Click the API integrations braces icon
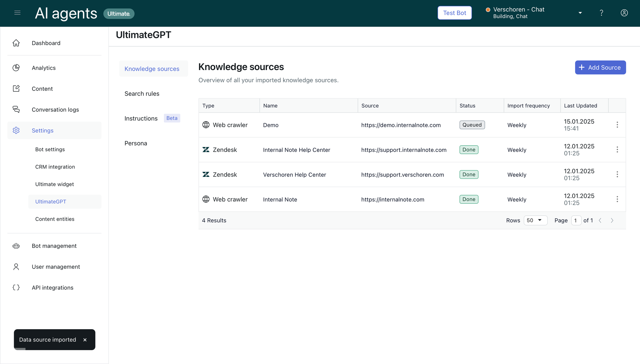Image resolution: width=640 pixels, height=364 pixels. 16,288
